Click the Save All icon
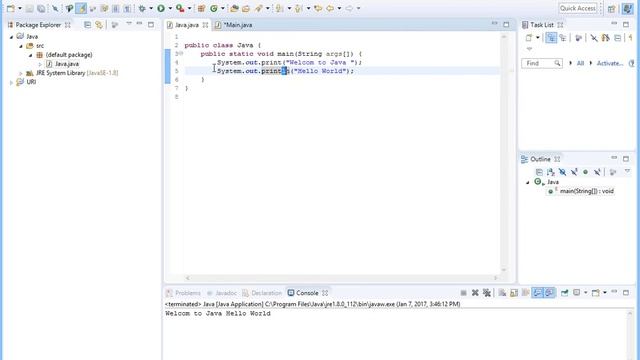Image resolution: width=640 pixels, height=360 pixels. [41, 8]
